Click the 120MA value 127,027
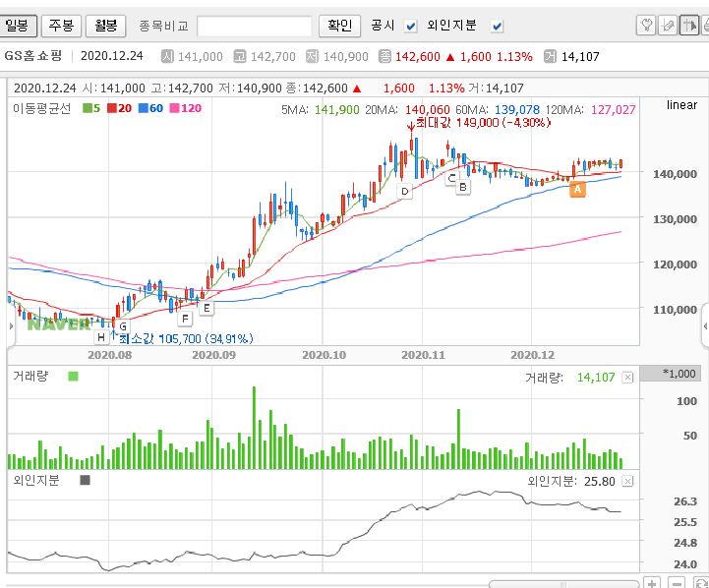 614,110
